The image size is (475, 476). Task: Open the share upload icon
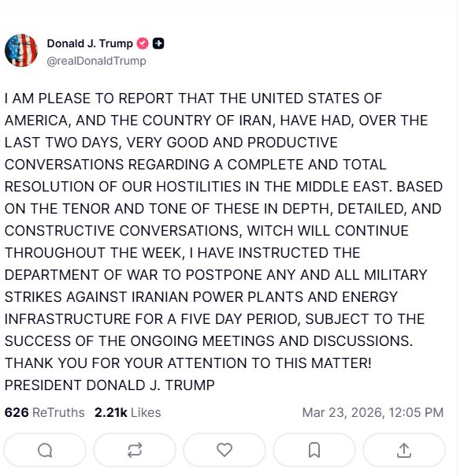(x=404, y=450)
